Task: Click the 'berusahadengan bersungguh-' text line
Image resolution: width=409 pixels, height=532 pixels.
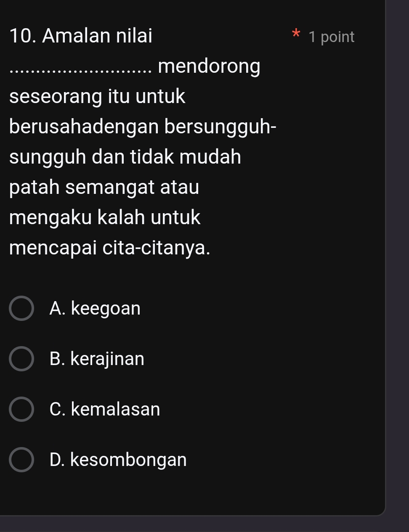Action: coord(143,127)
